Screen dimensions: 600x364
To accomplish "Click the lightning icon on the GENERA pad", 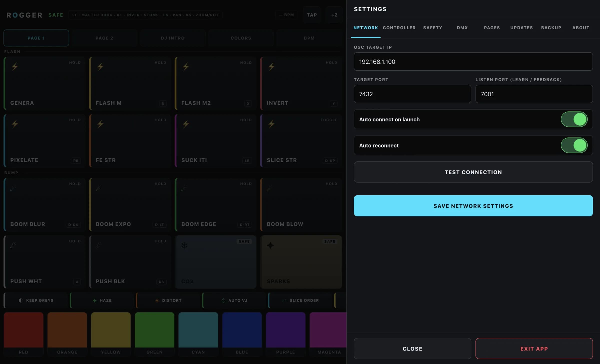I will click(x=15, y=67).
